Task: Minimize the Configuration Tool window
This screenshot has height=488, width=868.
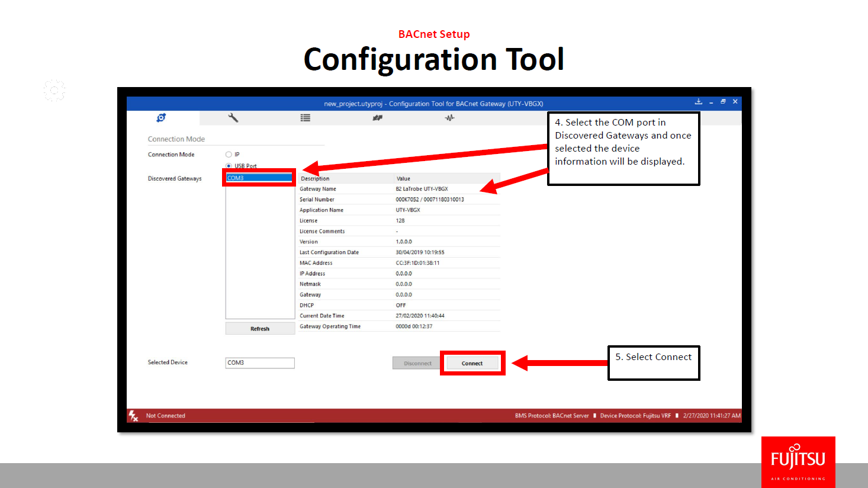Action: coord(711,102)
